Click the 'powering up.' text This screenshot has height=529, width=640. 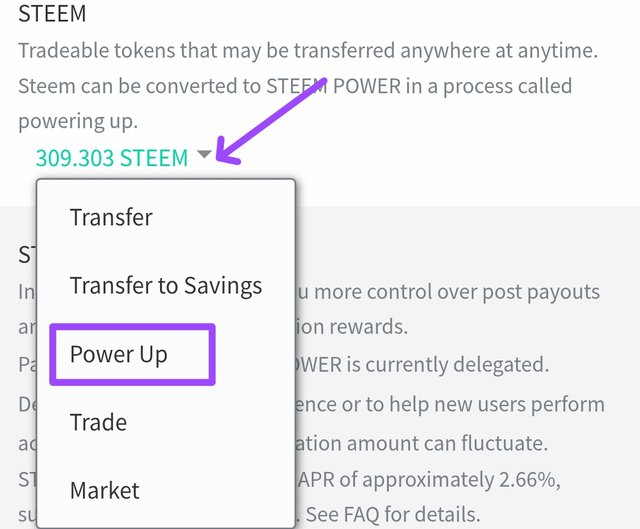78,121
